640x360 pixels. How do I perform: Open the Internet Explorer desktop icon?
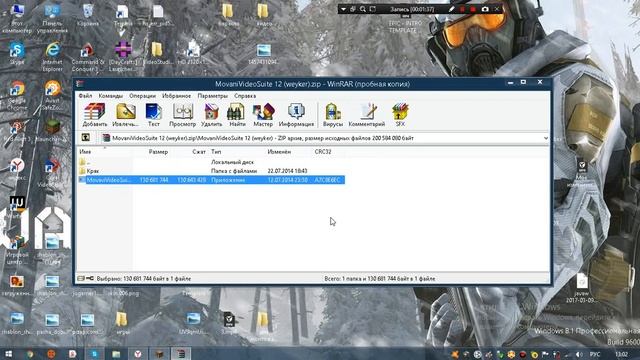pyautogui.click(x=52, y=56)
